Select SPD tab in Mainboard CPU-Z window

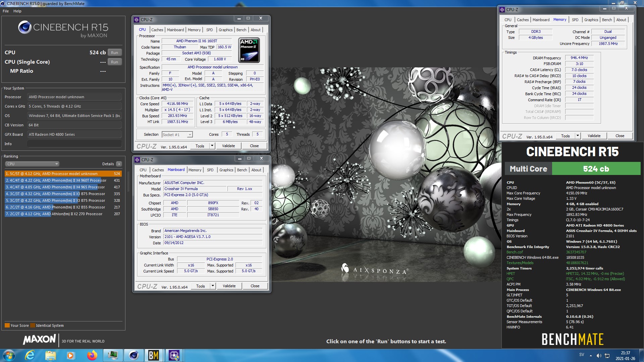point(210,170)
